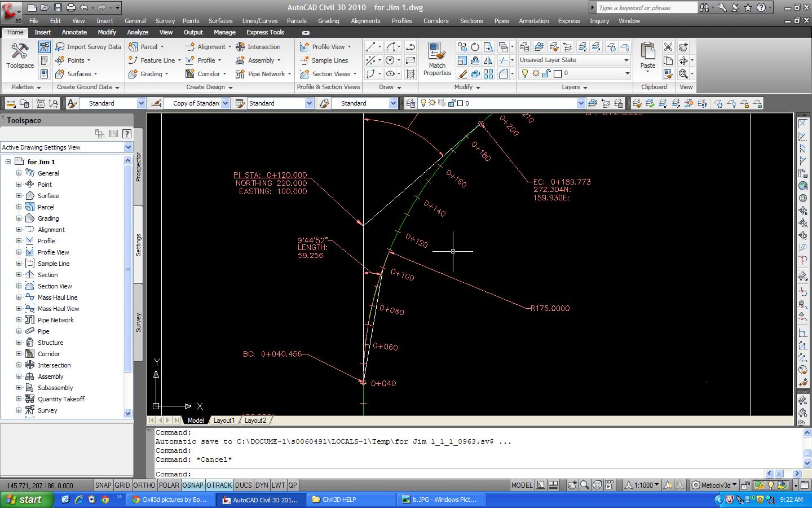Viewport: 812px width, 508px height.
Task: Click the MODEL space button in status bar
Action: pos(522,485)
